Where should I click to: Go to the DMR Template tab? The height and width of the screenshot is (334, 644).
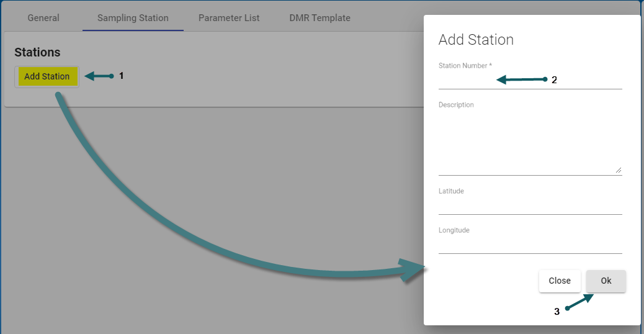click(x=320, y=18)
